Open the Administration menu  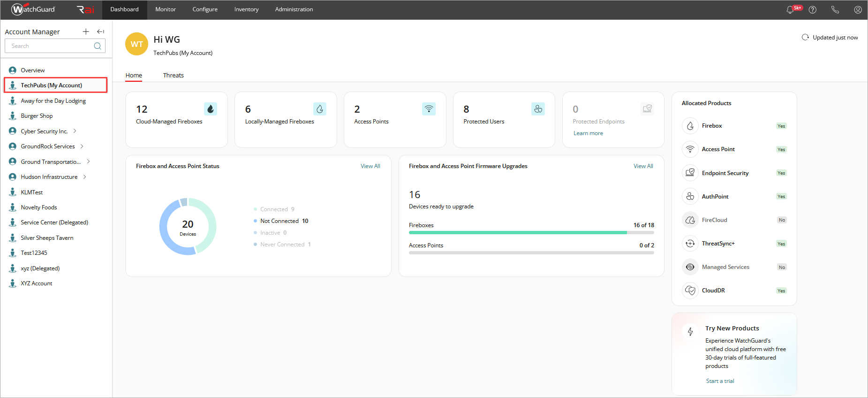click(x=294, y=9)
